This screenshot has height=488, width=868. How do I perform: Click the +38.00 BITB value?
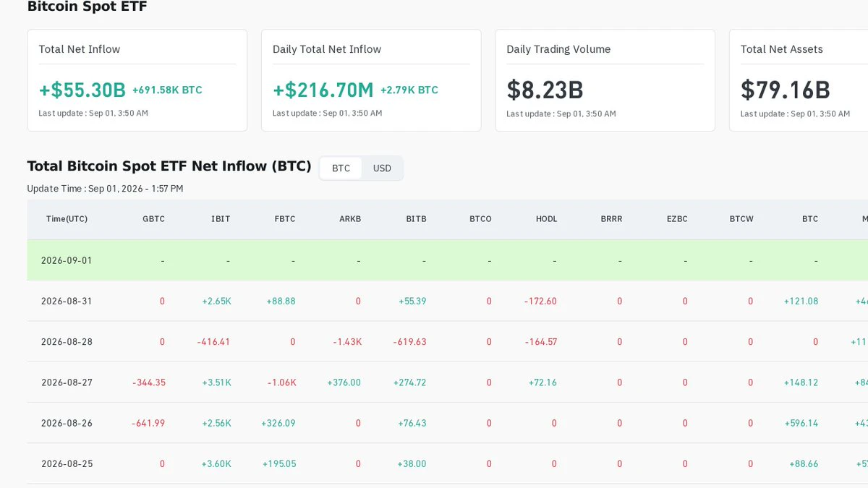(412, 463)
